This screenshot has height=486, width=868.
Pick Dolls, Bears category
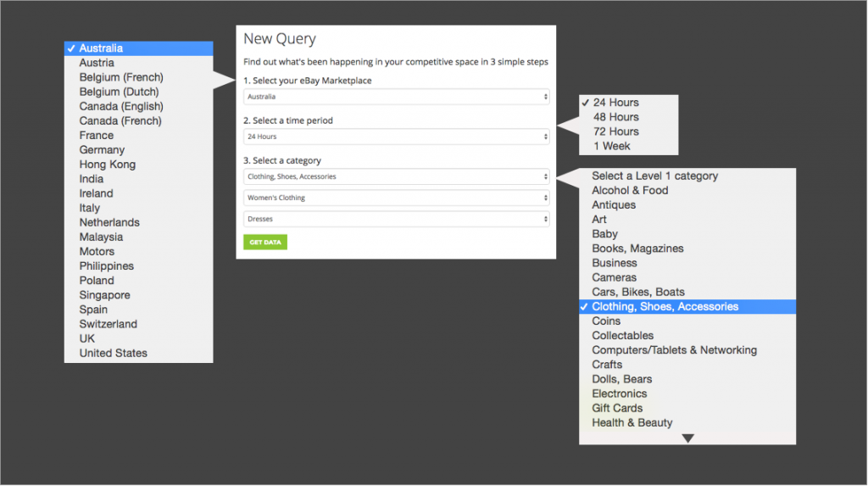point(687,379)
